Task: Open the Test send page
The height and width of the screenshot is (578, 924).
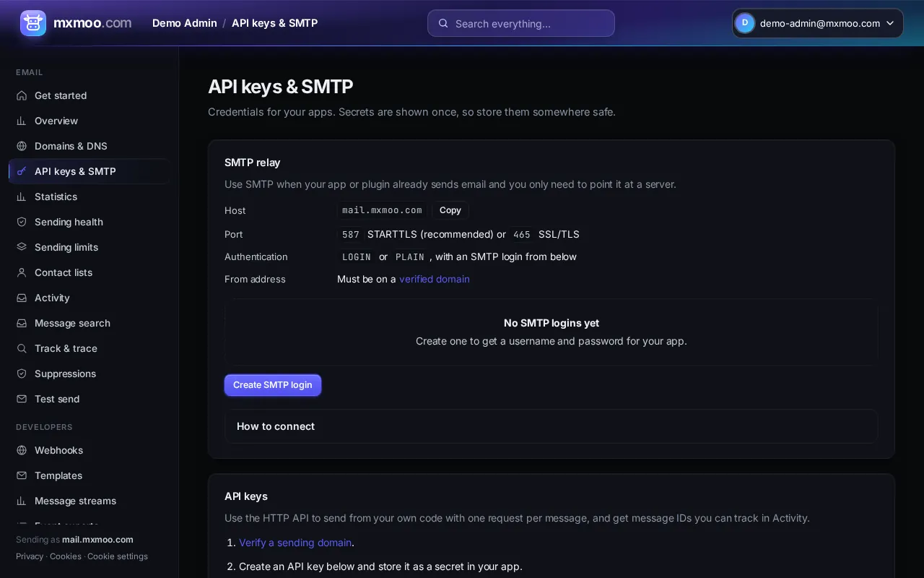Action: 90,399
